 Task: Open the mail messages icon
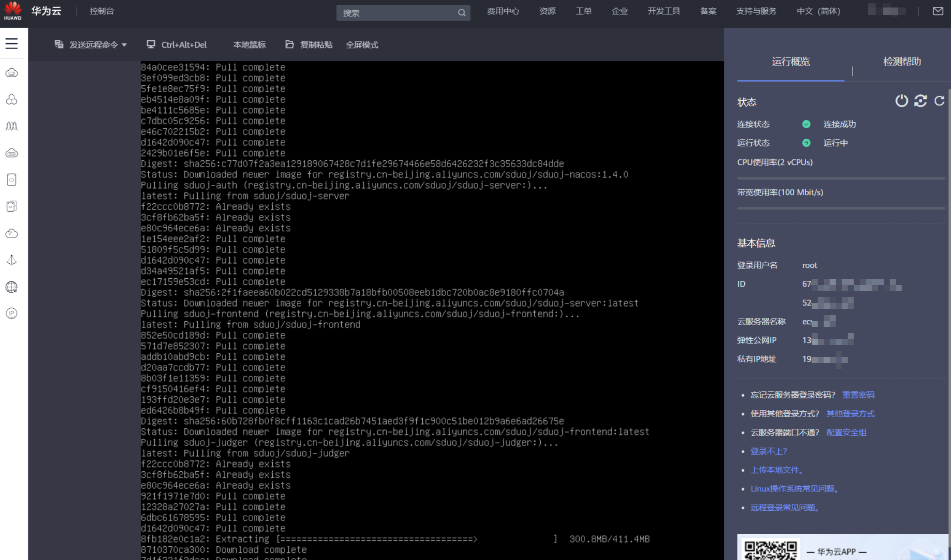click(938, 11)
